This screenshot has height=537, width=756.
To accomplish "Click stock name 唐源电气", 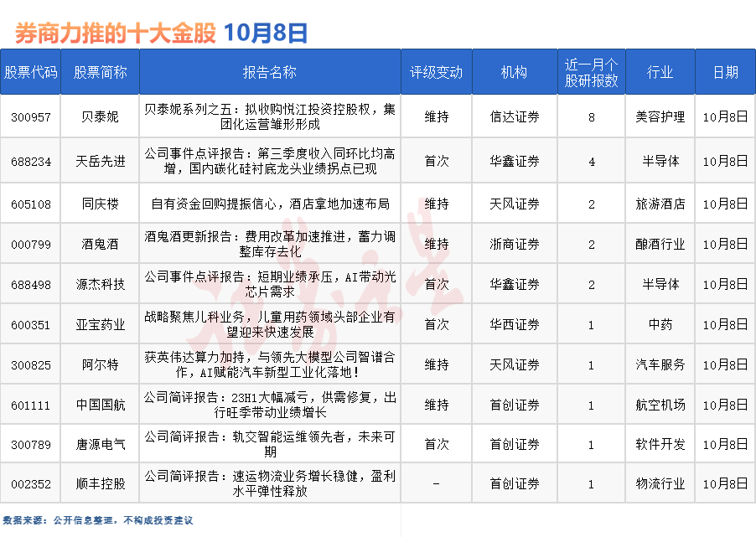I will [x=101, y=444].
